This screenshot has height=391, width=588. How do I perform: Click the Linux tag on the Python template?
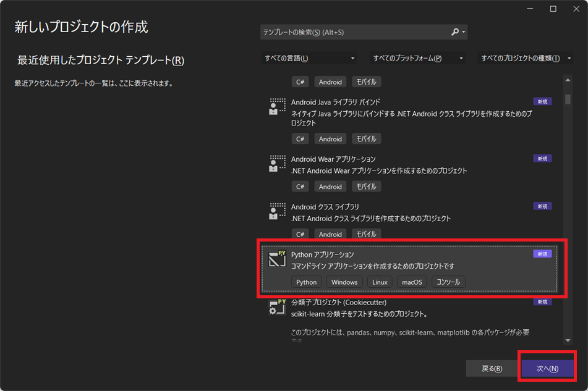[x=379, y=282]
